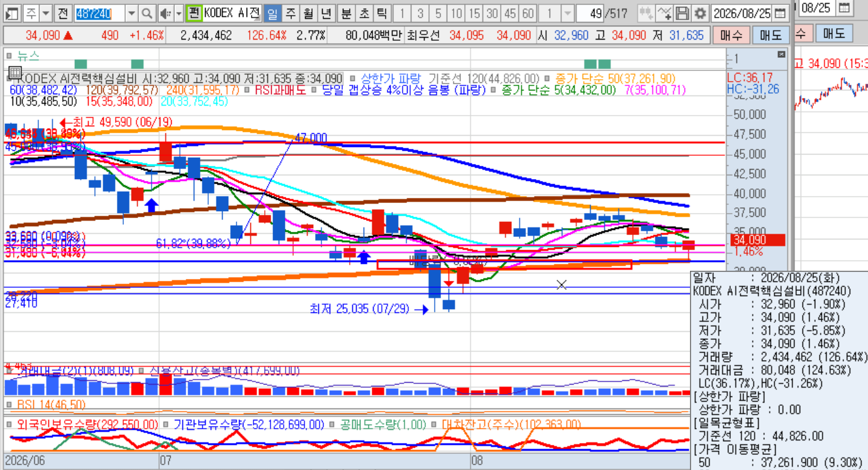This screenshot has width=868, height=470.
Task: Toggle the 거래대금 volume indicator marker
Action: tap(10, 371)
